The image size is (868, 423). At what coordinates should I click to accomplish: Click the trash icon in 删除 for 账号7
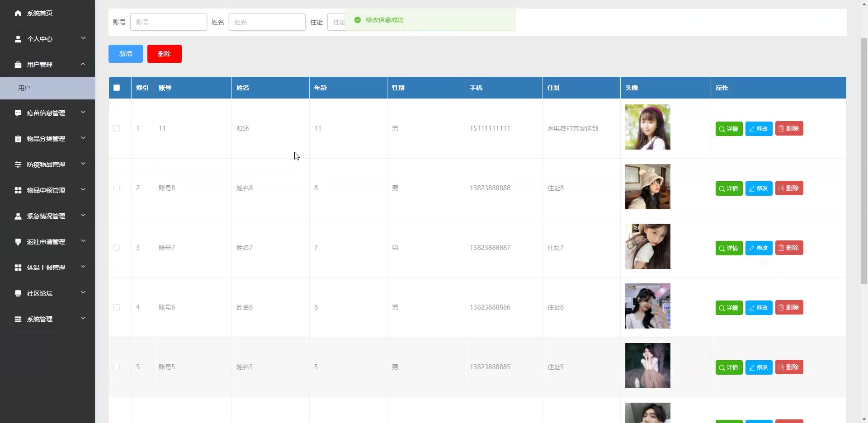click(781, 248)
